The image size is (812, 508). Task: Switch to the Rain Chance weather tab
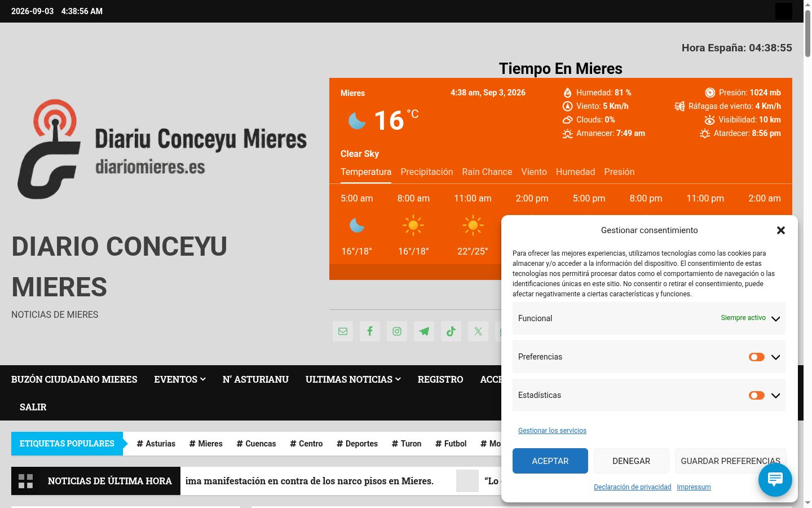(487, 172)
